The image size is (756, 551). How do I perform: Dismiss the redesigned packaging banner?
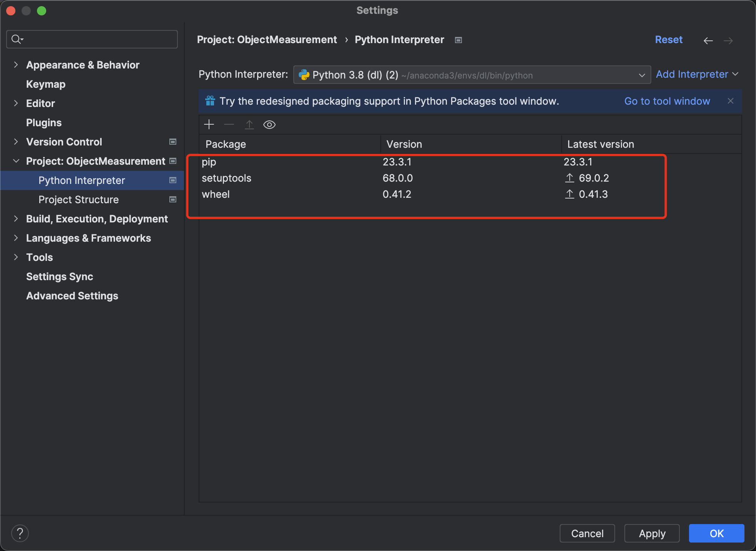(730, 101)
